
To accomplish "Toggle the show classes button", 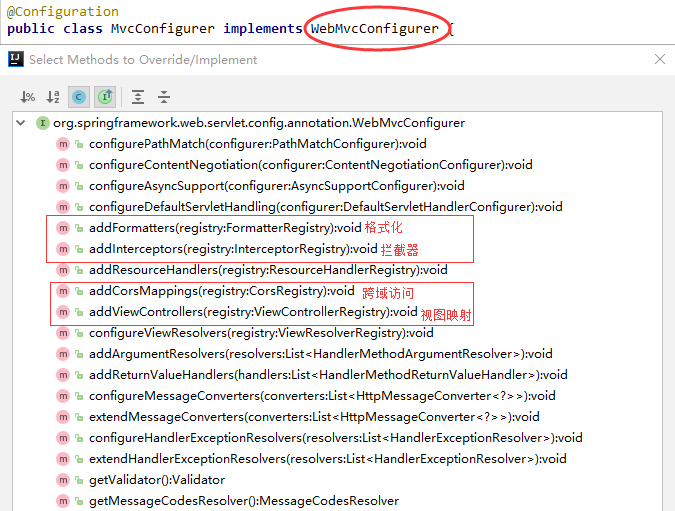I will [x=79, y=97].
